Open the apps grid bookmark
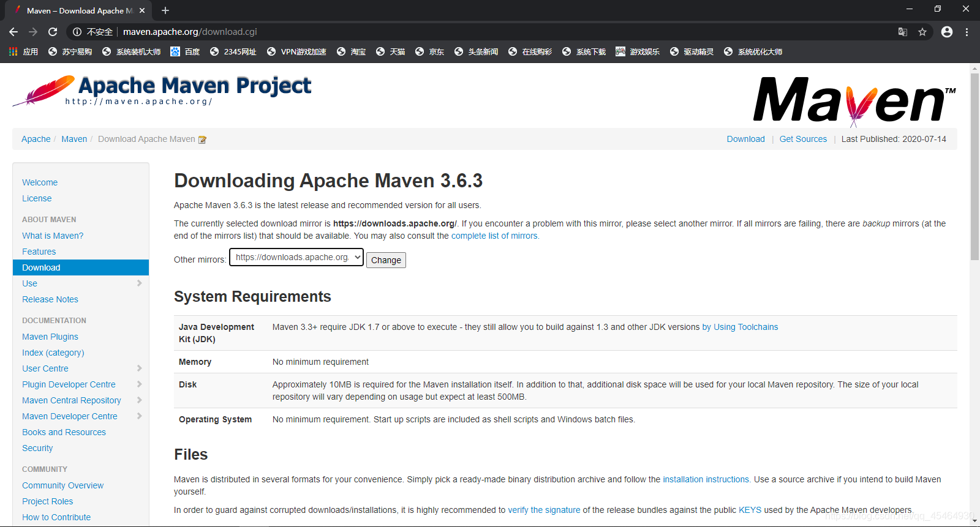 (x=23, y=52)
